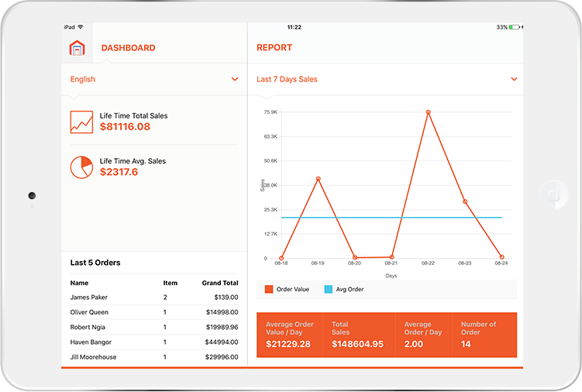The width and height of the screenshot is (582, 392).
Task: Open Oliver Queen order row
Action: 153,312
